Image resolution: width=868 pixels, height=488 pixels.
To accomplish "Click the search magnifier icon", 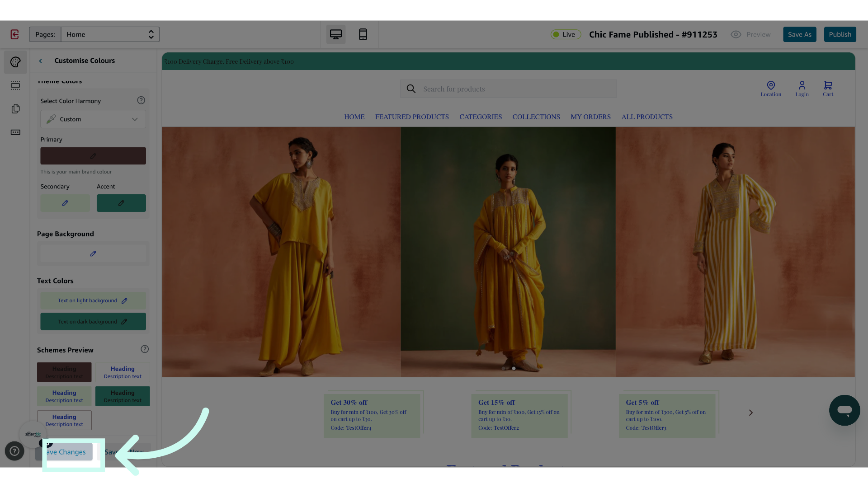I will [411, 89].
